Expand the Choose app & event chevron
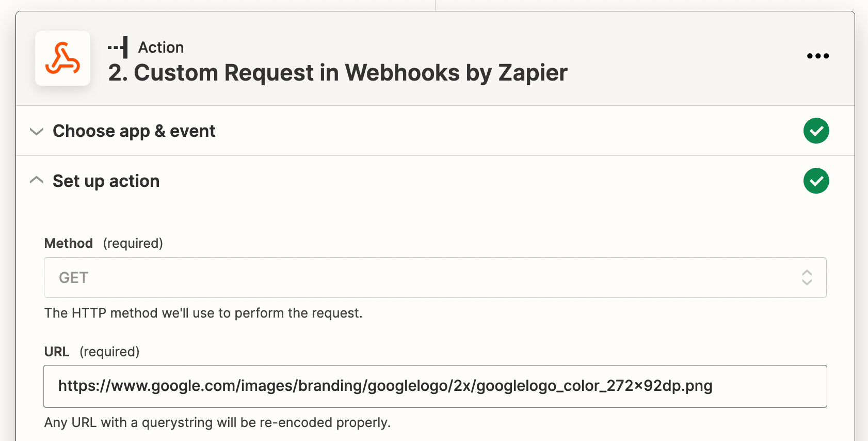Screen dimensions: 868x441 (36, 131)
